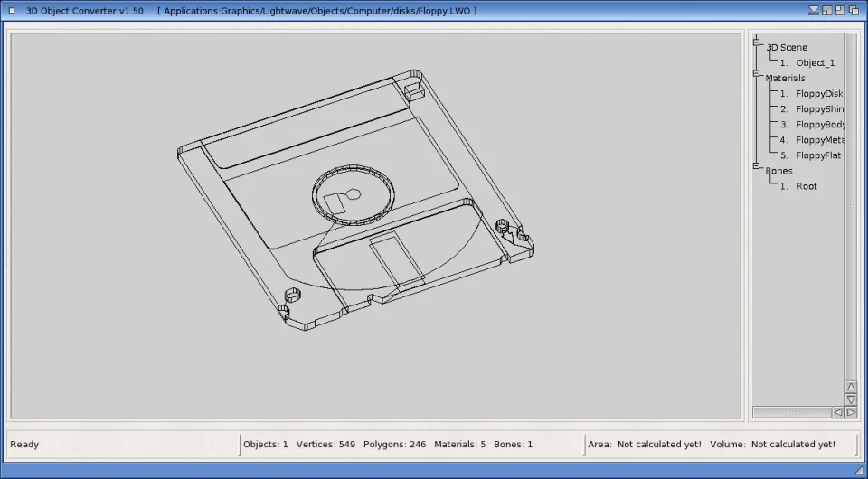Select the FloppyDisk material
The image size is (868, 479).
(x=818, y=94)
